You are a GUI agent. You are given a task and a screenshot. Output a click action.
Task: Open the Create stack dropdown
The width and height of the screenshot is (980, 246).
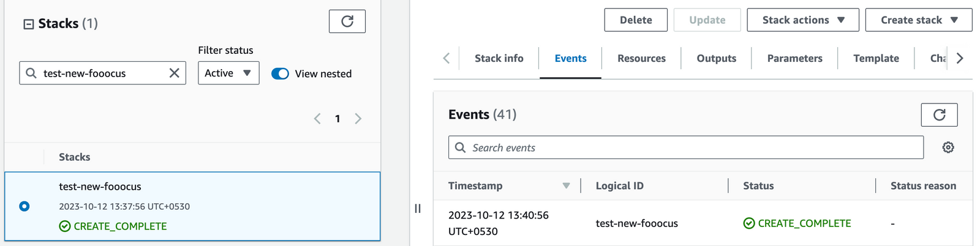coord(919,20)
